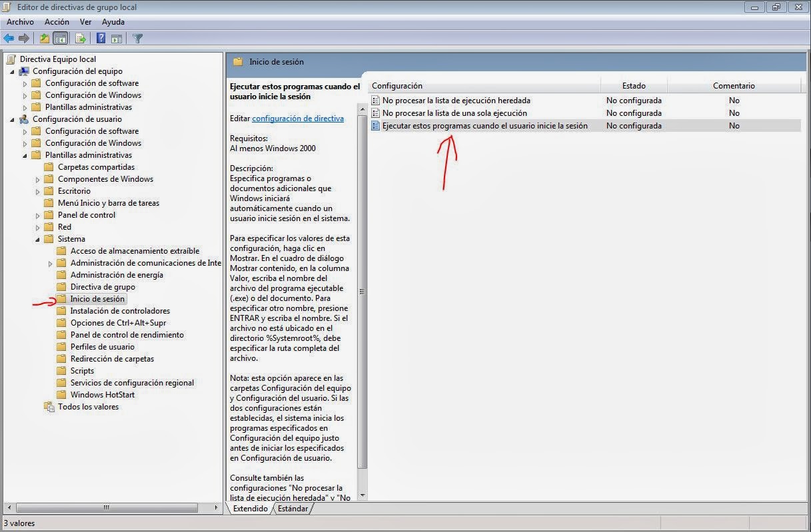Screen dimensions: 811x532
Task: Click the Directiva Equipo local scroll icon
Action: (x=11, y=59)
